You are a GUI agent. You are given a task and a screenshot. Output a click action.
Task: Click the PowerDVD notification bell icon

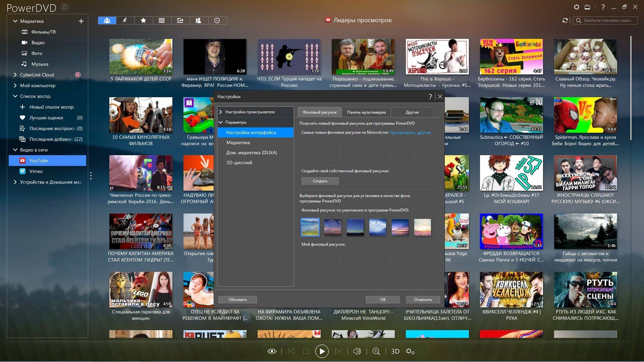(65, 7)
